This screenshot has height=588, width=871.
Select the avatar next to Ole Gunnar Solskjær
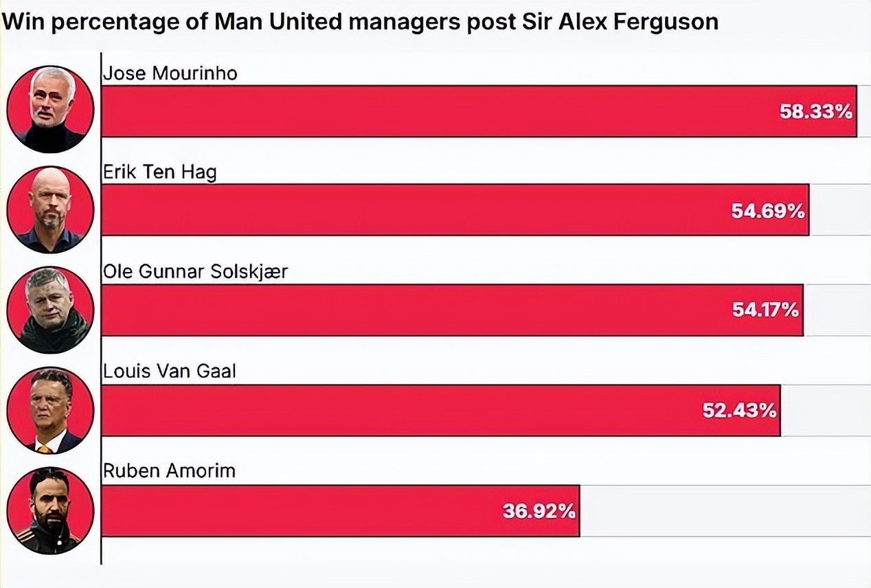click(50, 310)
